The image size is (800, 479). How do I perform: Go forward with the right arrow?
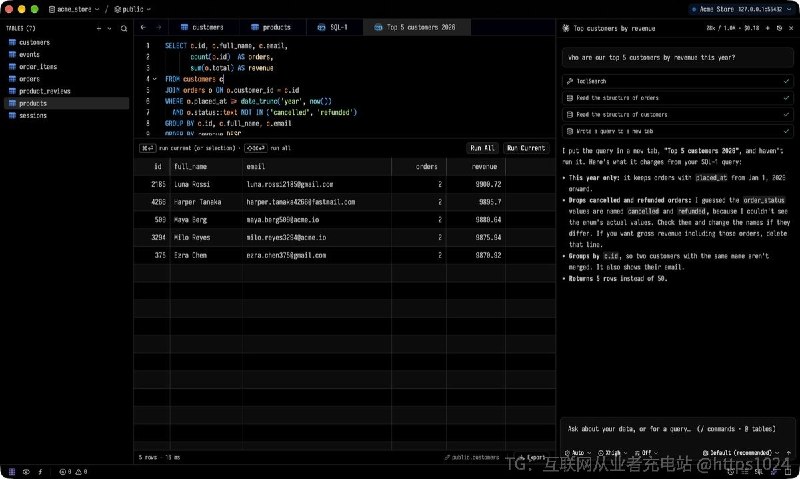click(x=159, y=28)
